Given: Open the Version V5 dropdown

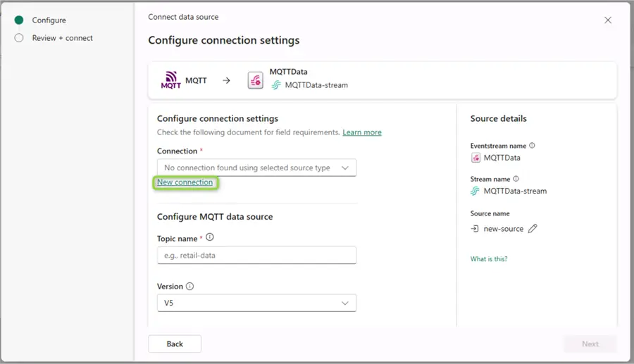Looking at the screenshot, I should click(256, 303).
